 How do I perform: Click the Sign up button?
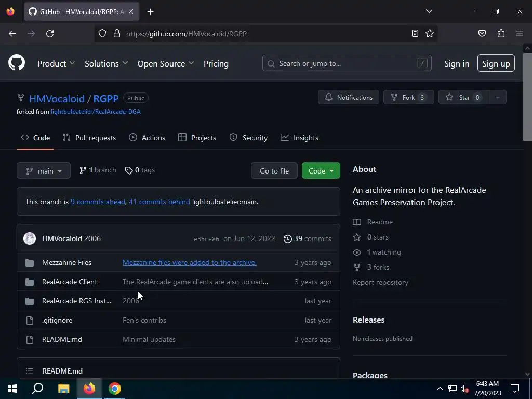[x=496, y=63]
